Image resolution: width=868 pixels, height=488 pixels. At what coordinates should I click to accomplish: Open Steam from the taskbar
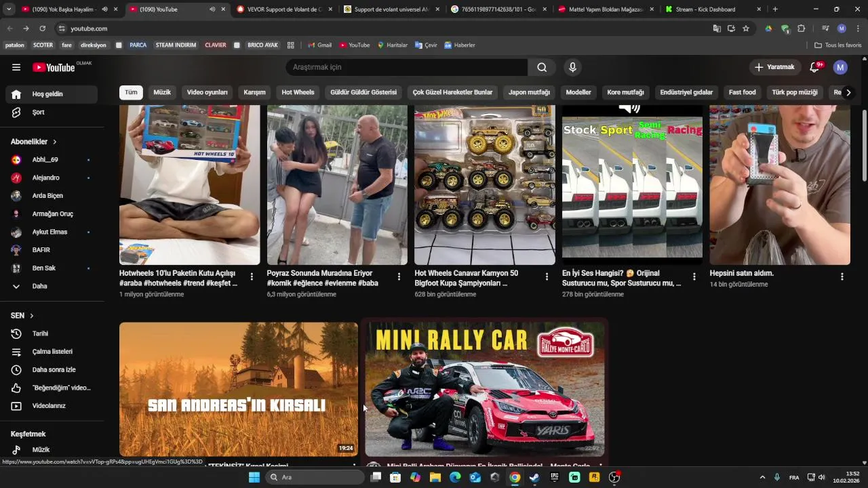point(534,477)
